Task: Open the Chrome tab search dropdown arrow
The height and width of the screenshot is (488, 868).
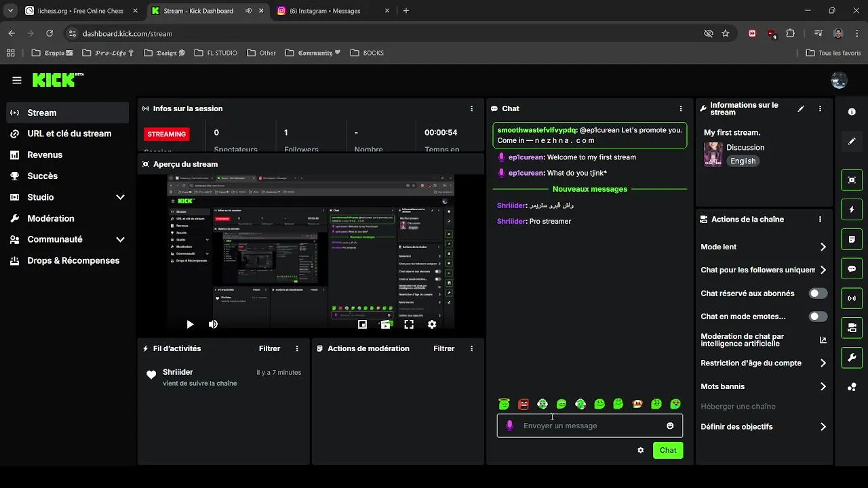Action: coord(10,11)
